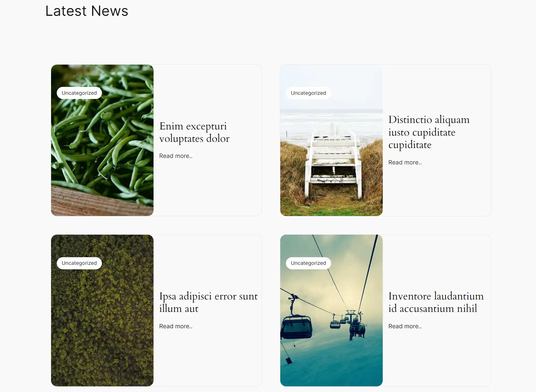Click the Uncategorized tag on beach stairs image
The width and height of the screenshot is (536, 392).
[x=308, y=93]
